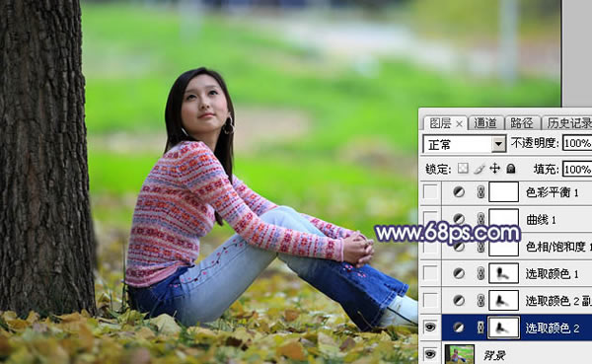Close the 图层 tab with its x
This screenshot has height=364, width=592.
click(459, 124)
